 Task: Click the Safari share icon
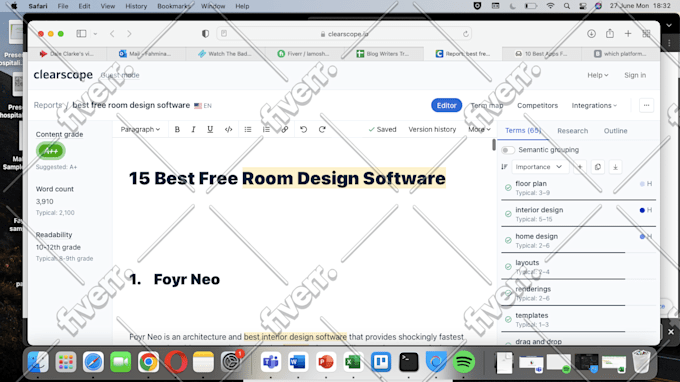(610, 33)
